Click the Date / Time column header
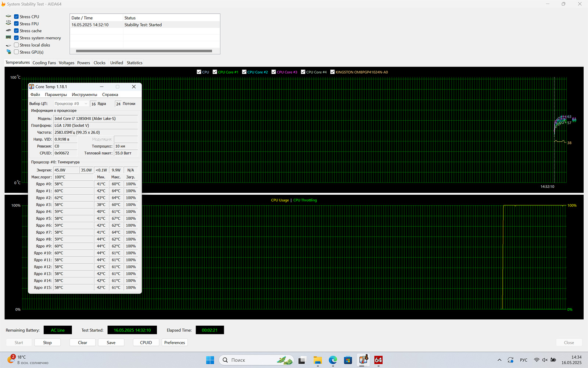 pos(96,18)
